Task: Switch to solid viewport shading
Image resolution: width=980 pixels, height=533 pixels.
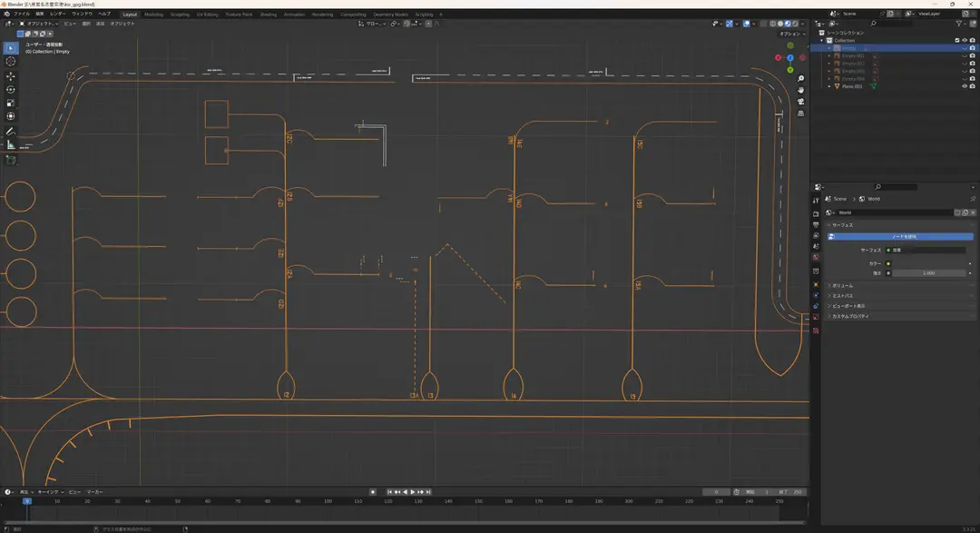Action: tap(780, 24)
